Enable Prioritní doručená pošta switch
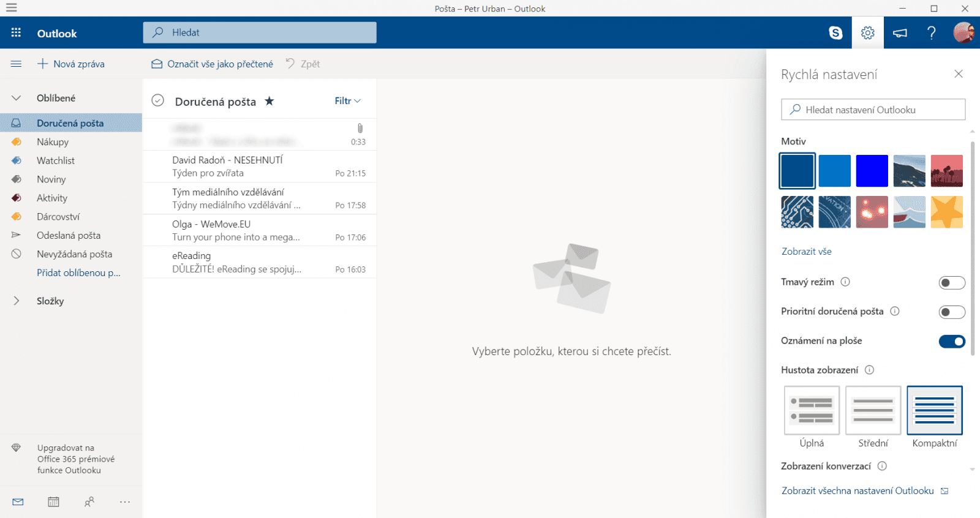980x518 pixels. click(952, 312)
